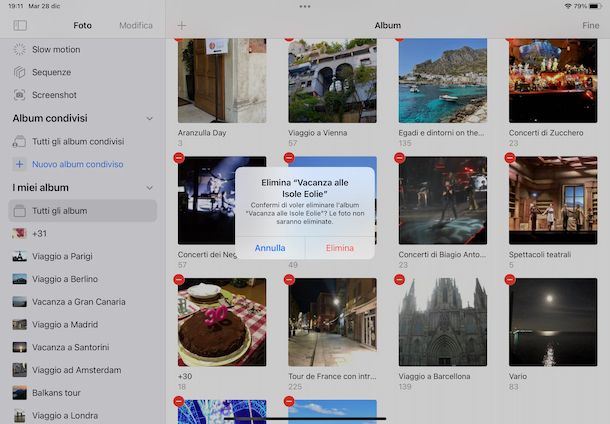Open Concerti di Biagio Antonacci thumbnail
Image resolution: width=610 pixels, height=424 pixels.
443,200
